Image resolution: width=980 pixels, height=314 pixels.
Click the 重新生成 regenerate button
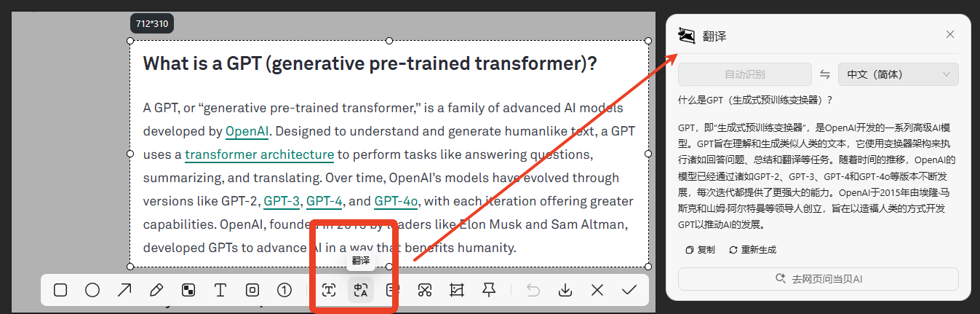pyautogui.click(x=753, y=250)
